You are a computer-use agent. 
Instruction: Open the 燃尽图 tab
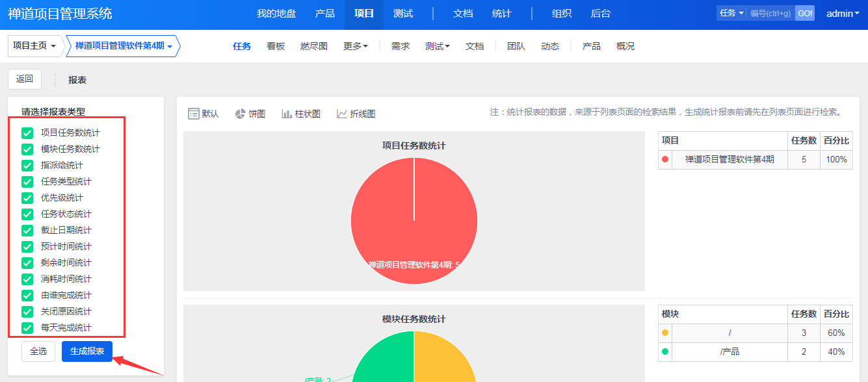[x=314, y=46]
